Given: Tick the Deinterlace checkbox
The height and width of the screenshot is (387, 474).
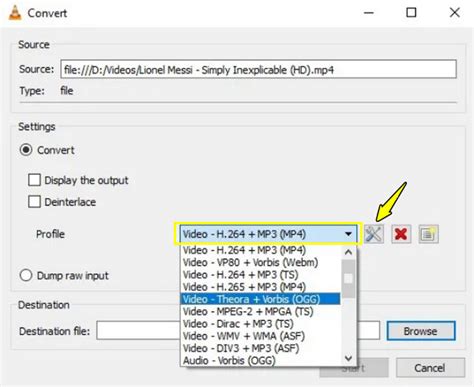Looking at the screenshot, I should pos(34,202).
